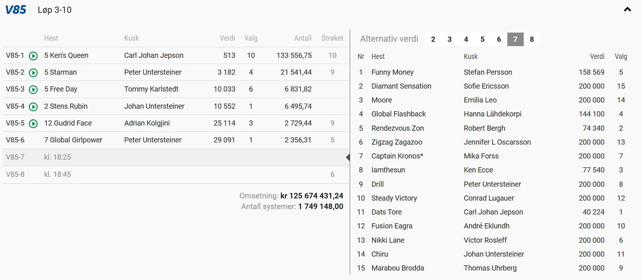Select alternative value tab 6
Viewport: 644px width, 280px height.
coord(499,39)
